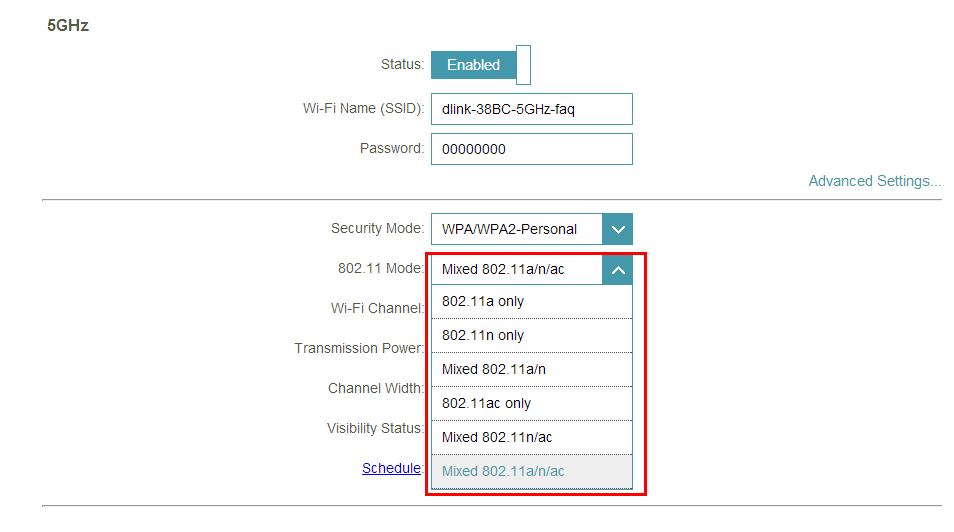Choose the 802.11n only option

(531, 336)
